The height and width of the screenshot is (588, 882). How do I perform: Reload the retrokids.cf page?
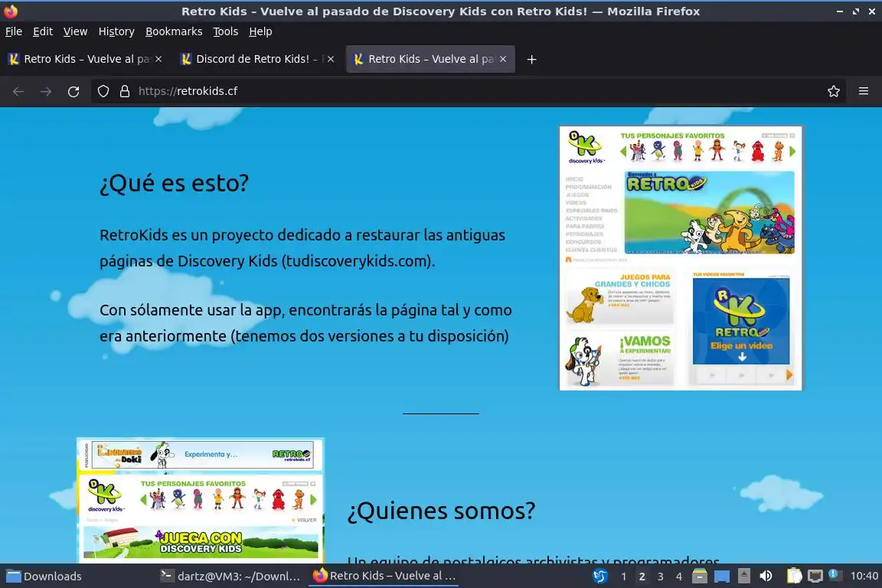coord(73,91)
